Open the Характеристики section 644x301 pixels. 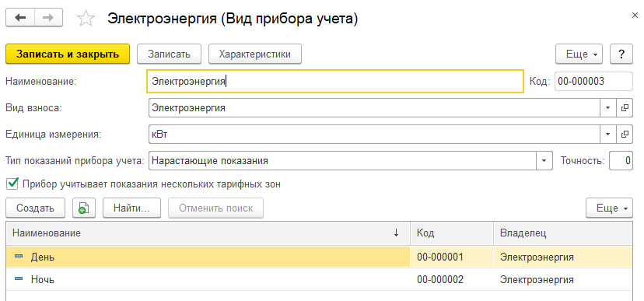point(255,54)
